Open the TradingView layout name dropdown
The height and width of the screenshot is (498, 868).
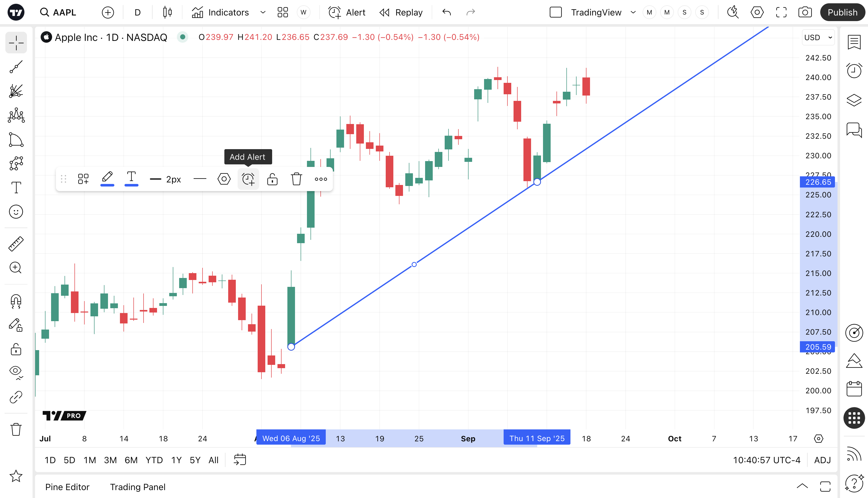click(x=633, y=13)
